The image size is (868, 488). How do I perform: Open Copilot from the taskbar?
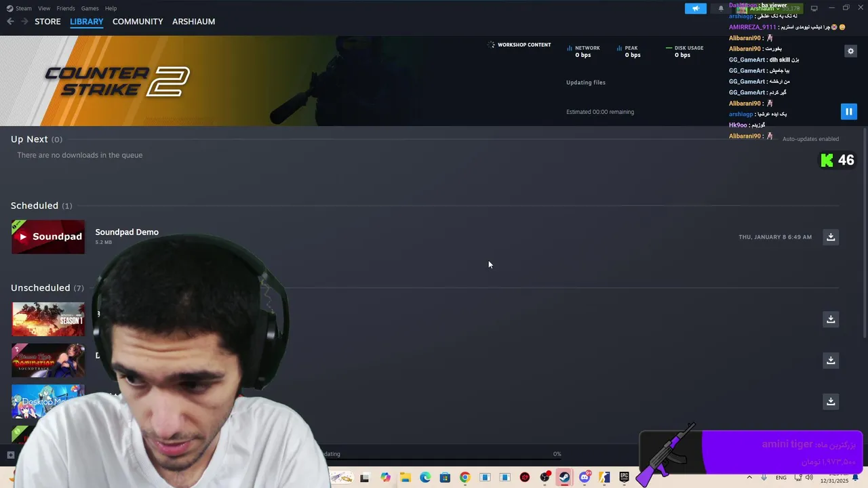pos(385,478)
